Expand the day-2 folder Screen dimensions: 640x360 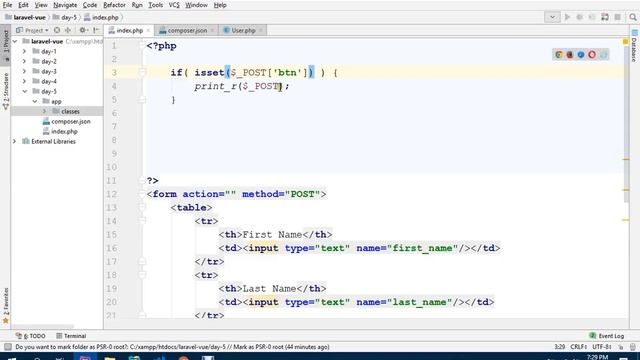click(x=24, y=61)
